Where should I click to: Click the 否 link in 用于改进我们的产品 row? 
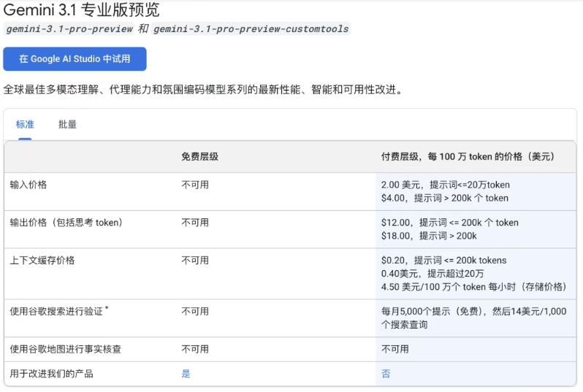(x=386, y=374)
